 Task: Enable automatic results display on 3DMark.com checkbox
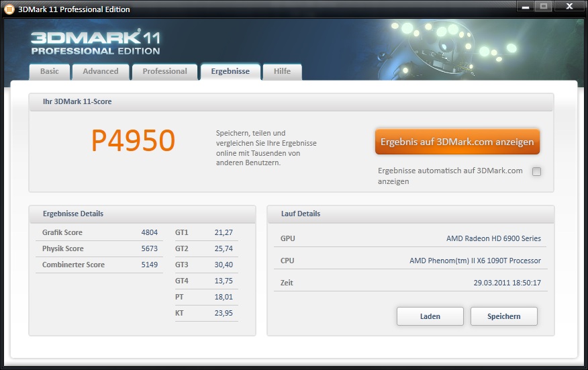tap(536, 171)
